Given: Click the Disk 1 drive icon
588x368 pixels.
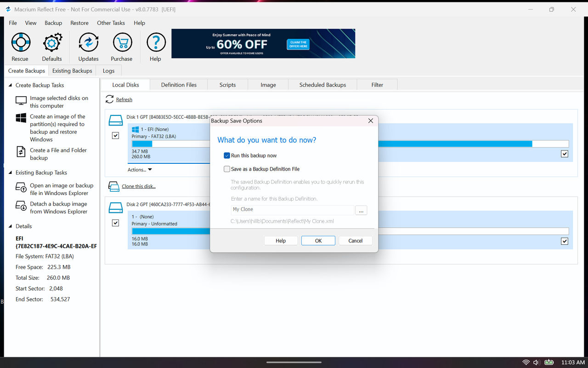Looking at the screenshot, I should click(x=115, y=121).
